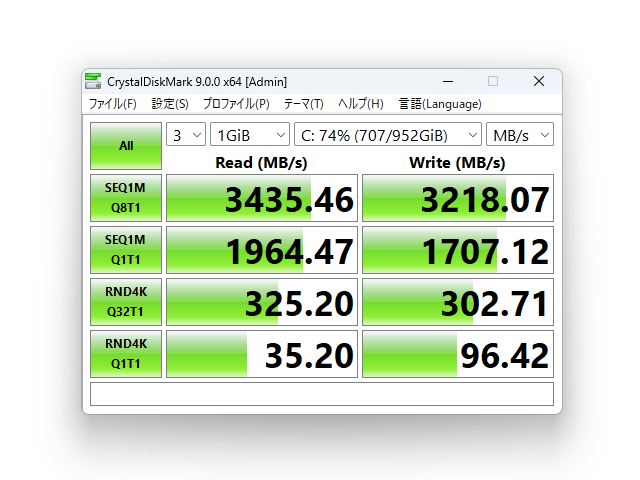Run all benchmarks with the All button
The image size is (640, 480).
pos(126,146)
